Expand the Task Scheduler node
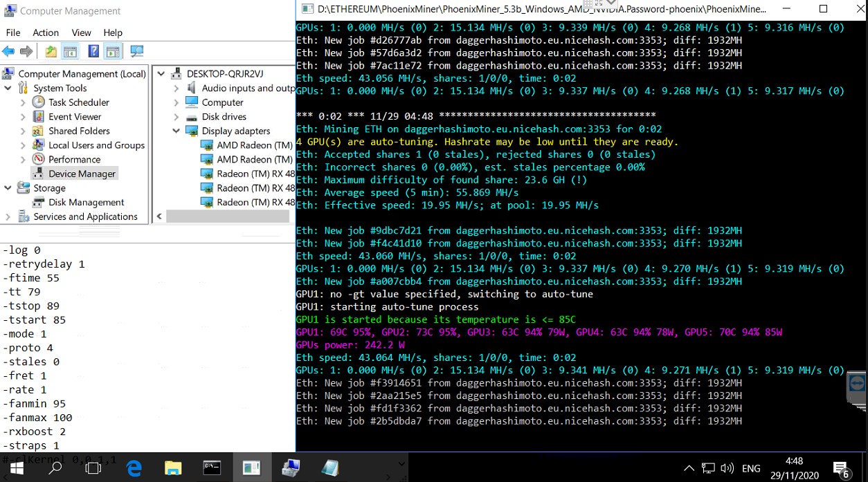This screenshot has height=482, width=868. pos(23,102)
